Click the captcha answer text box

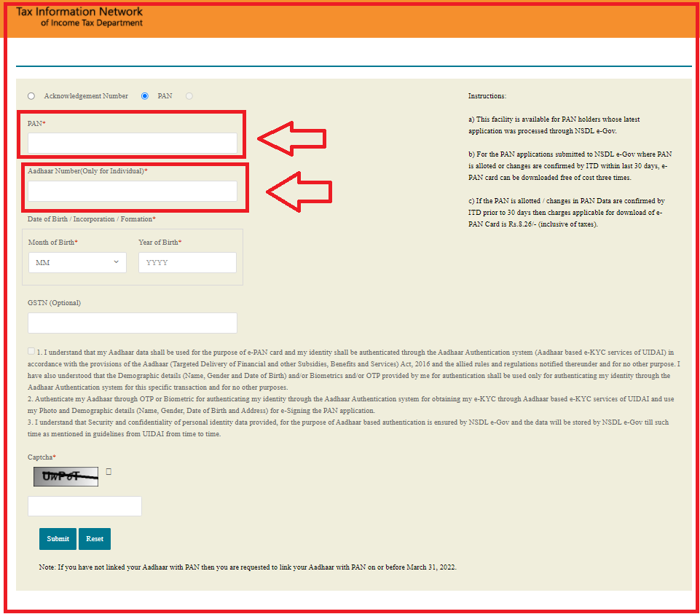tap(84, 506)
